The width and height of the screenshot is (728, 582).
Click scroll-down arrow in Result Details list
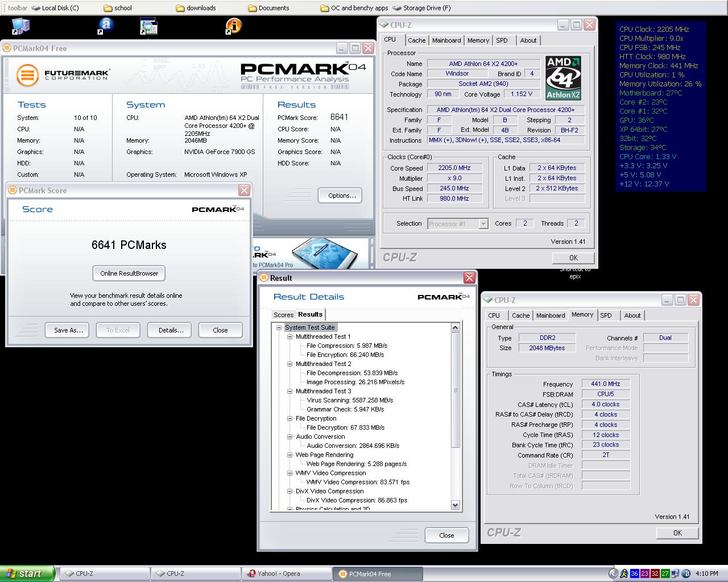click(x=455, y=505)
